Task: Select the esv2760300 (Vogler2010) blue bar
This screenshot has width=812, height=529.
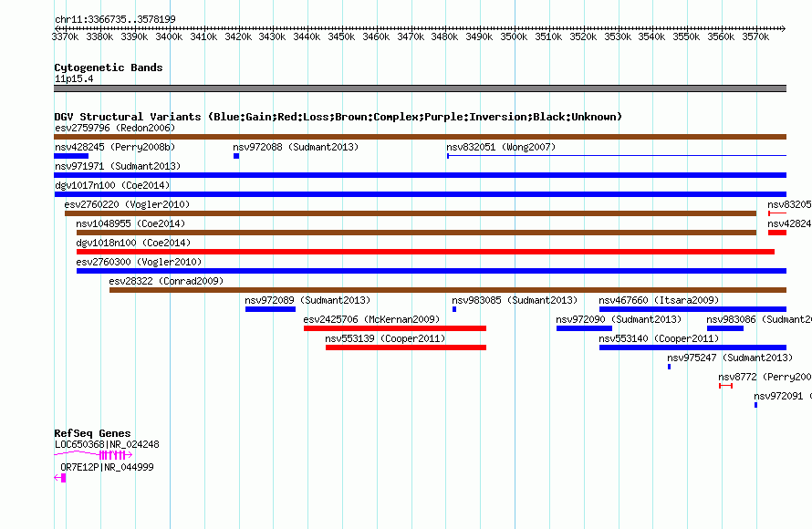Action: point(432,271)
